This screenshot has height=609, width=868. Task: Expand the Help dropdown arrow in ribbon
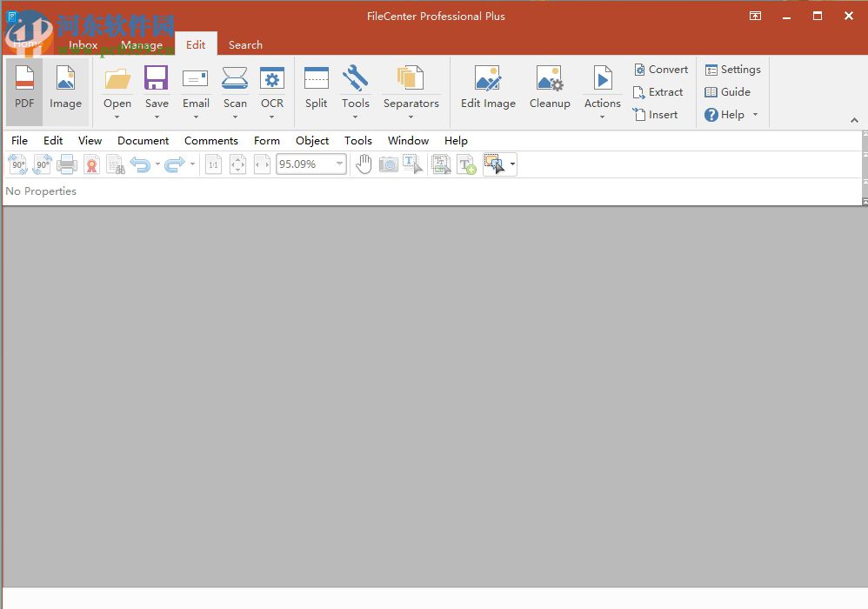pyautogui.click(x=755, y=115)
